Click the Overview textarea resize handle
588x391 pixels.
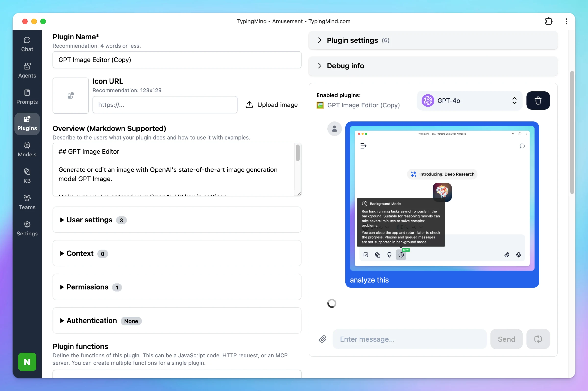[299, 194]
